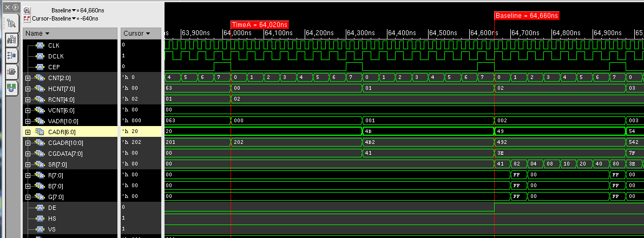Screen dimensions: 644x238
Task: Select the TimeA = 64,020ns cursor flag
Action: coord(260,25)
